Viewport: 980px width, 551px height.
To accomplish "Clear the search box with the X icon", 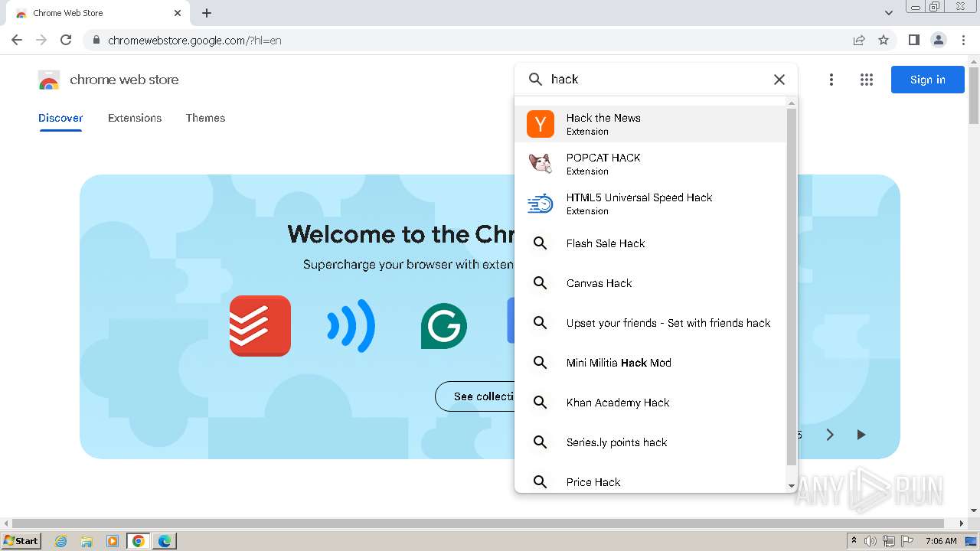I will click(x=779, y=80).
